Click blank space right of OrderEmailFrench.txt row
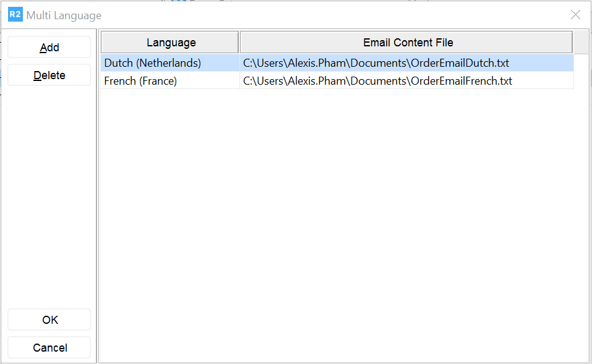Screen dimensions: 592x364 pos(581,81)
